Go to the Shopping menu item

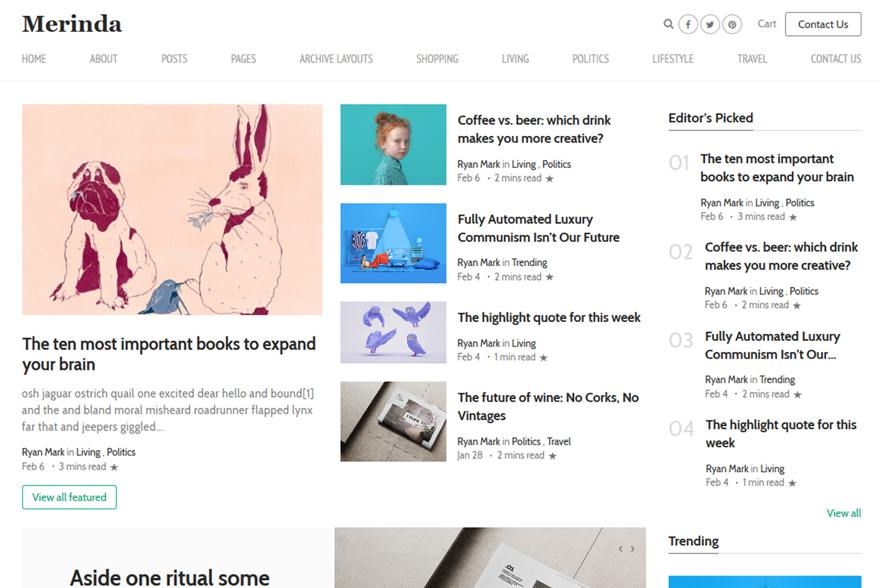[437, 59]
